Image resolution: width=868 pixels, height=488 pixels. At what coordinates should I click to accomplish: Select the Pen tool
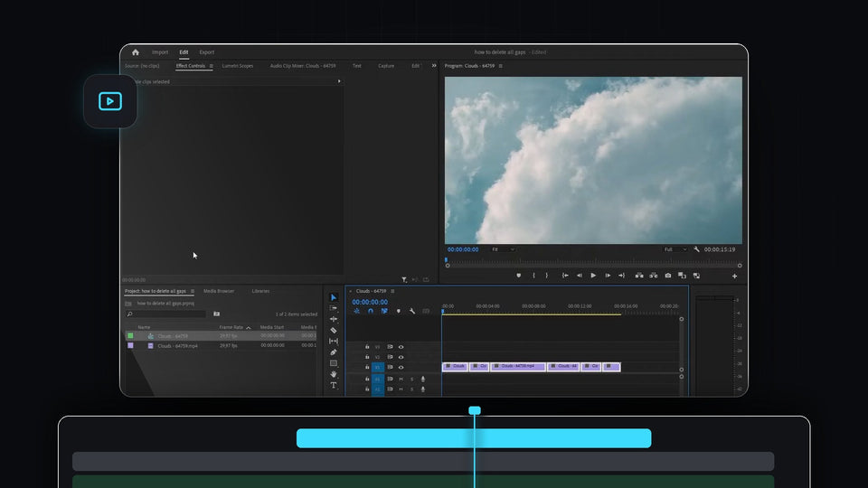[x=334, y=352]
